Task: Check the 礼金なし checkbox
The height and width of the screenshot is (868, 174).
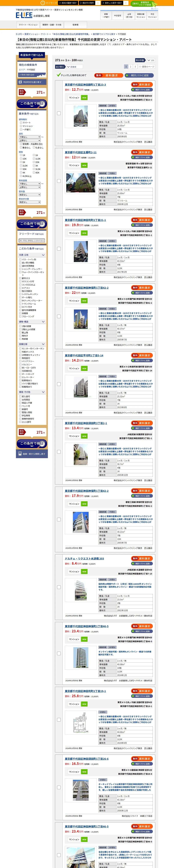Action: (x=34, y=148)
